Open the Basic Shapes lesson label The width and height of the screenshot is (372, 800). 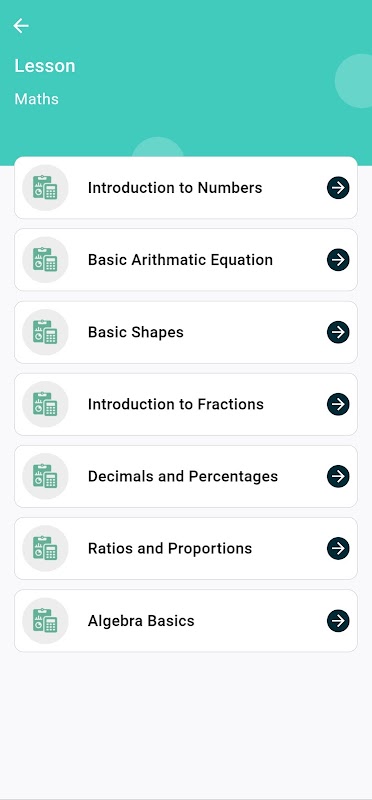tap(136, 332)
